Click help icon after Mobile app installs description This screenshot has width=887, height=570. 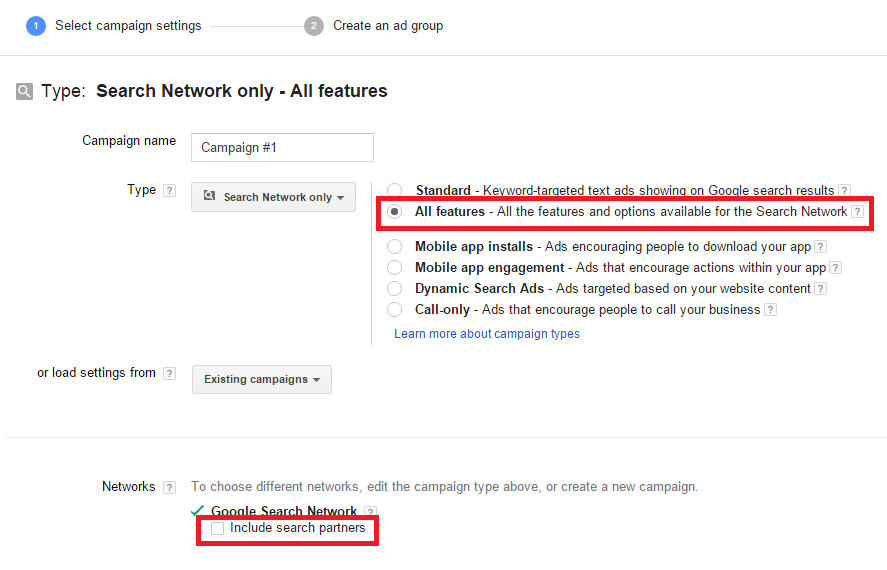pyautogui.click(x=821, y=247)
